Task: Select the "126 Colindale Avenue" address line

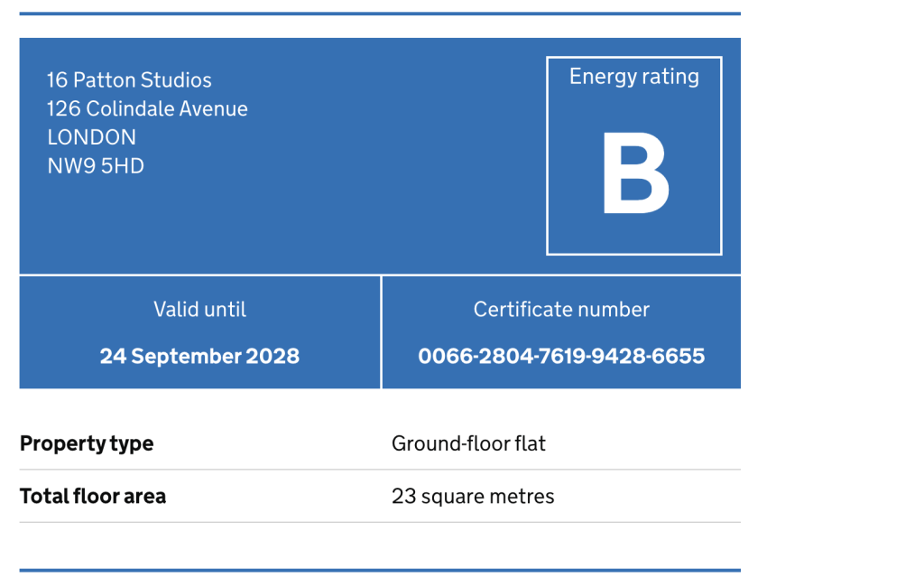Action: (x=147, y=108)
